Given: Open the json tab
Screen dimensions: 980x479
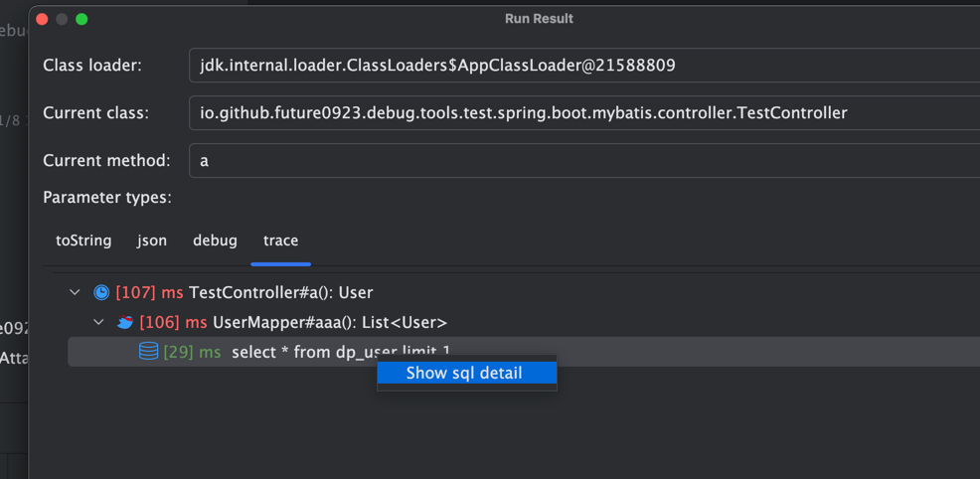Looking at the screenshot, I should [x=152, y=240].
